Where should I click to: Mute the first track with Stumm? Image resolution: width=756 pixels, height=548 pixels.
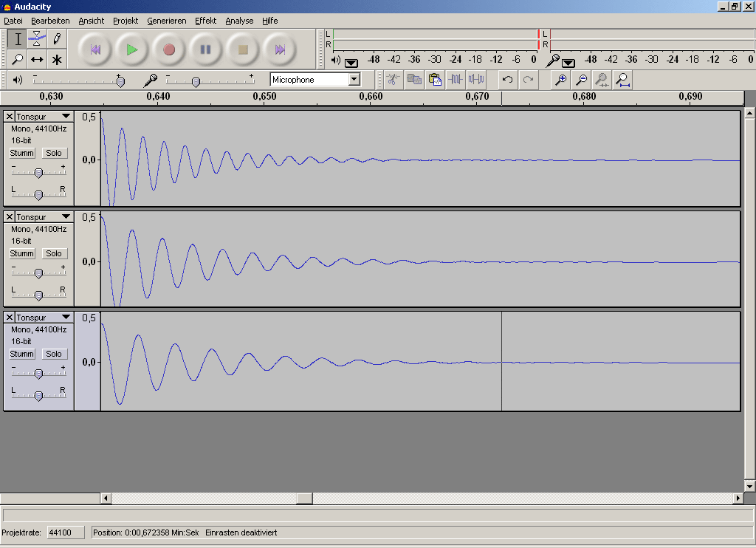21,153
